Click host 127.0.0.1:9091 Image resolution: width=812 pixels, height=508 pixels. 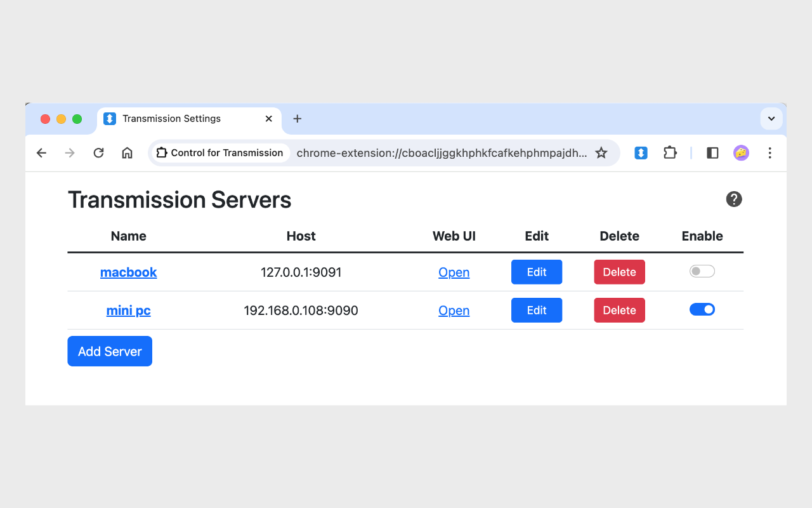click(301, 272)
